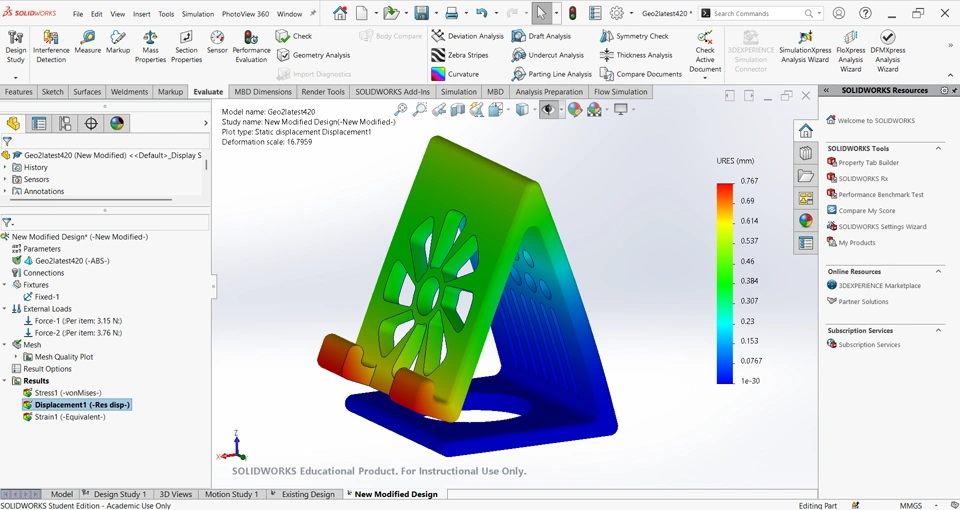Launch SimulationXpress Analysis Wizard

805,48
